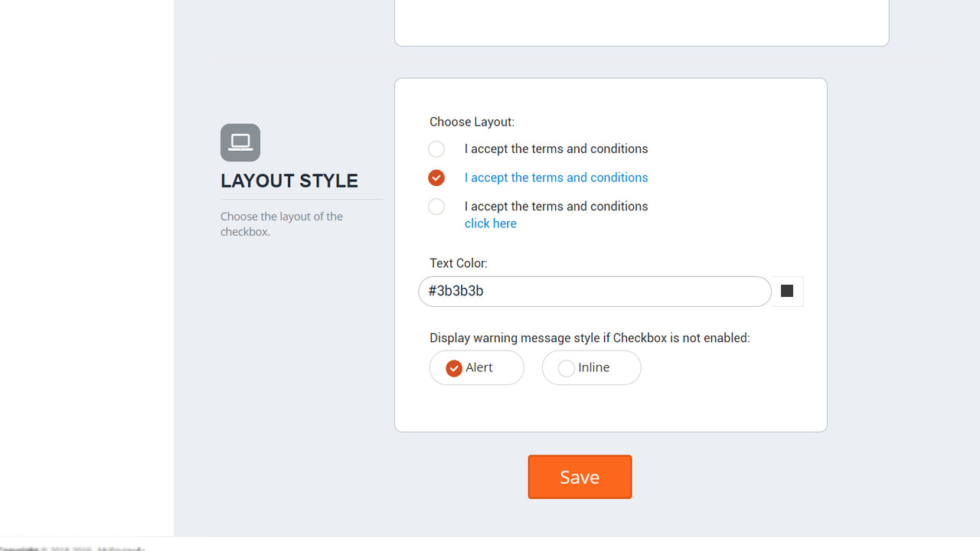Enable the Inline warning message style
The height and width of the screenshot is (551, 980).
567,368
